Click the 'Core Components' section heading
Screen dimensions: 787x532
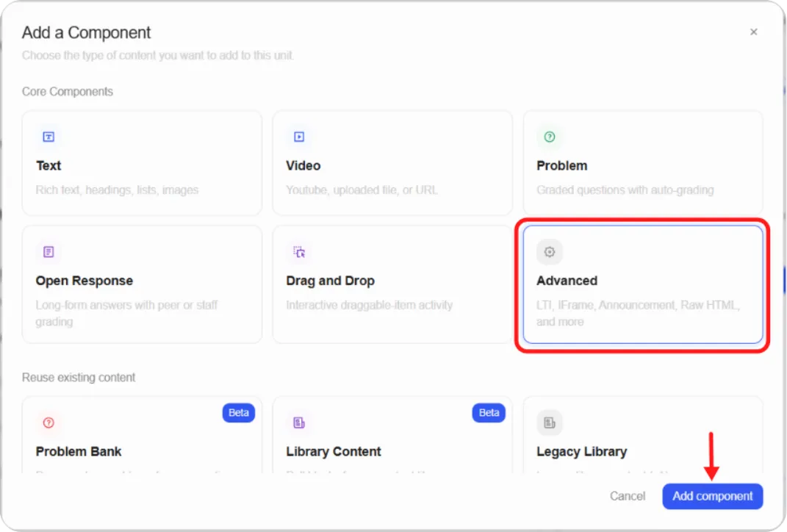point(68,91)
